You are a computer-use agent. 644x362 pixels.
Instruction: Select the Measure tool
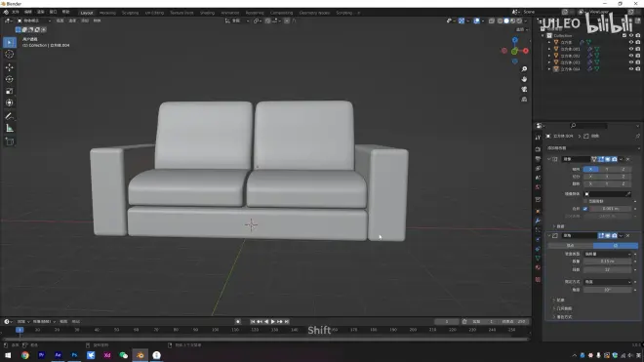coord(9,129)
